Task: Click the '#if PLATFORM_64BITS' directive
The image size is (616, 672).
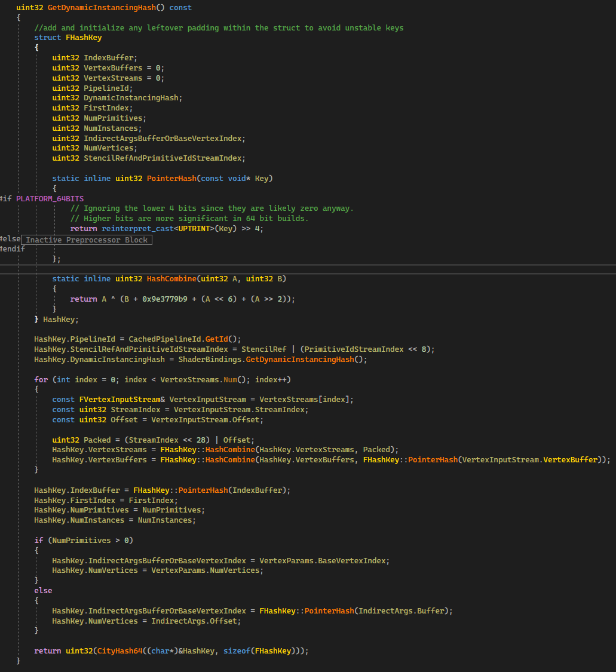Action: click(x=42, y=199)
